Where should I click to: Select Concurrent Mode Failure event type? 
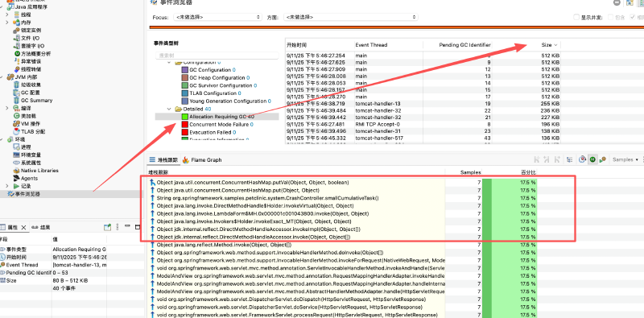tap(219, 125)
